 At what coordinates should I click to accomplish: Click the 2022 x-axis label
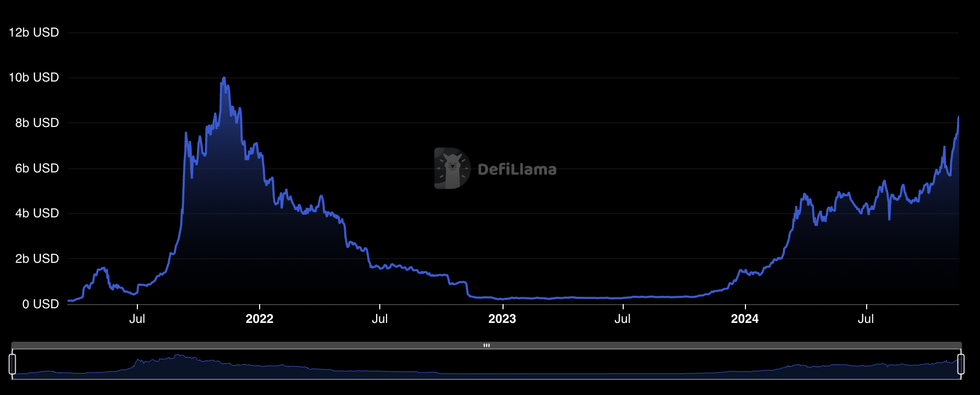click(x=260, y=319)
